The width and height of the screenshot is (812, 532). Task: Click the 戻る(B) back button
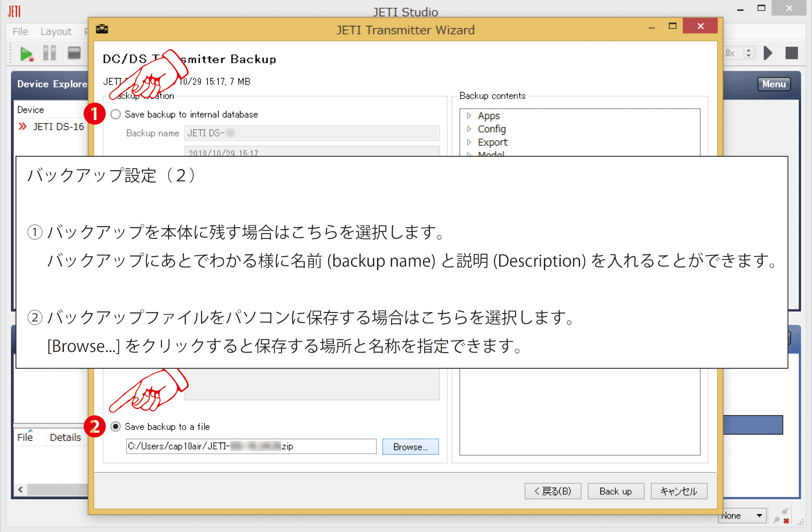pos(553,491)
